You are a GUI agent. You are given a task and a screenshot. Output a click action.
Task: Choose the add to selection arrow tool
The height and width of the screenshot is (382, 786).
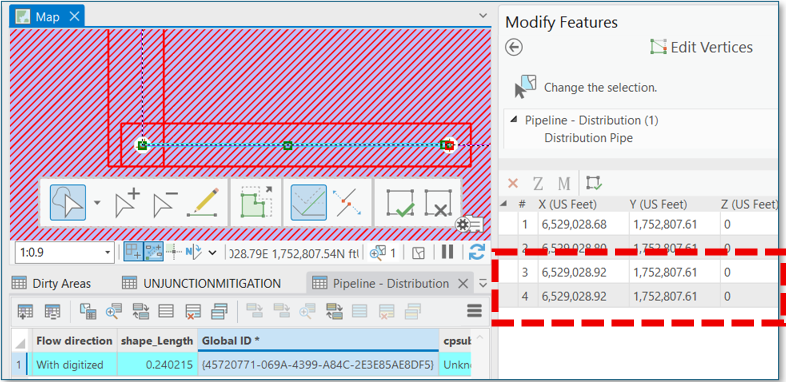tap(128, 203)
